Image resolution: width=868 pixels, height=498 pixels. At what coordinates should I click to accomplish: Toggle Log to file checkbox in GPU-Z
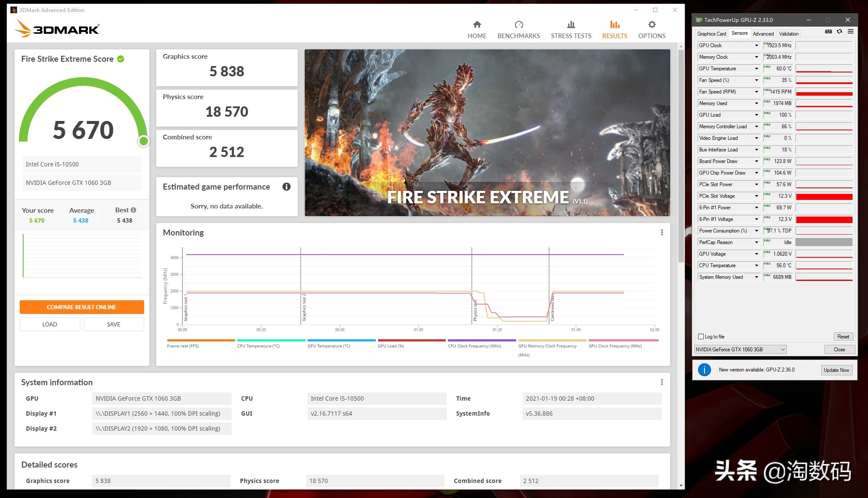coord(701,336)
